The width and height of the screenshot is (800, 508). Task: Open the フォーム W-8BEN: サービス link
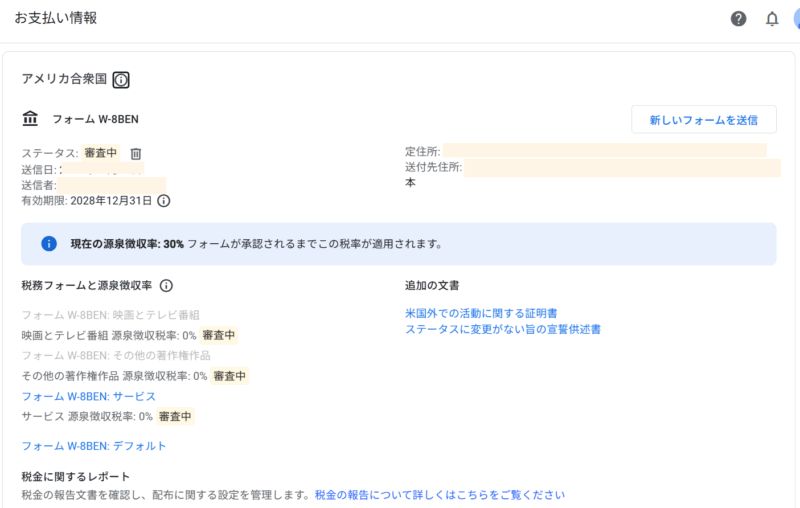coord(88,397)
